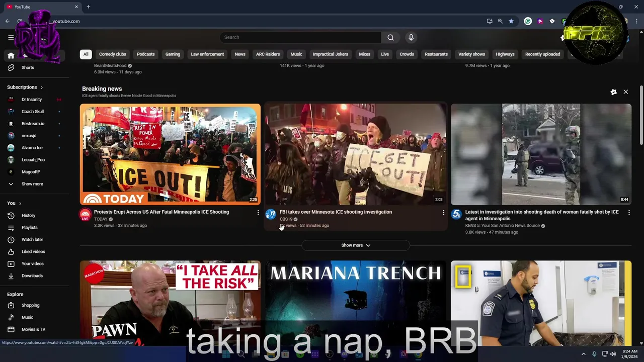
Task: Click the browser zoom magnifier icon
Action: (500, 21)
